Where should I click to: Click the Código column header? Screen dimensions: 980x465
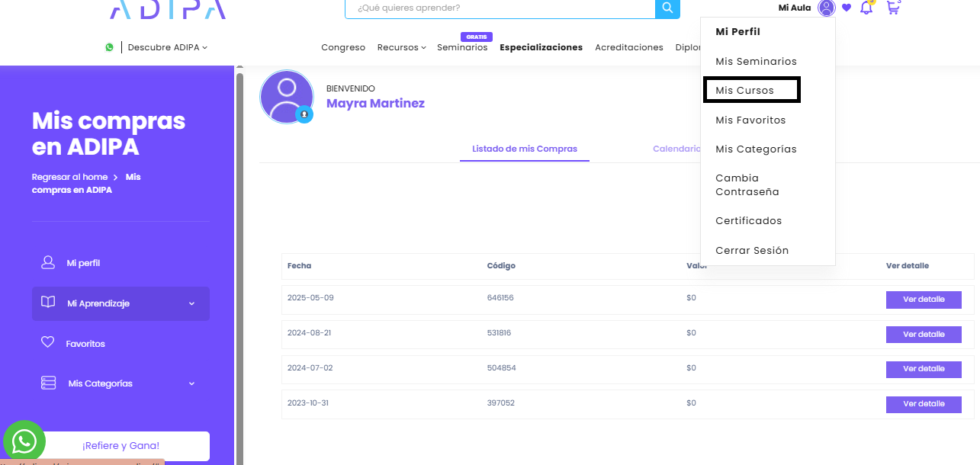tap(501, 265)
